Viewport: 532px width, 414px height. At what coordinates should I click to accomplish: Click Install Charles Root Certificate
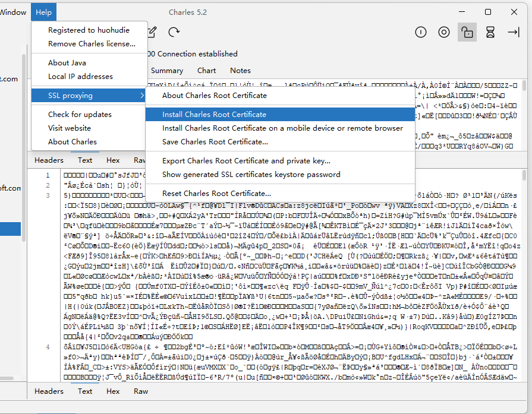click(280, 115)
